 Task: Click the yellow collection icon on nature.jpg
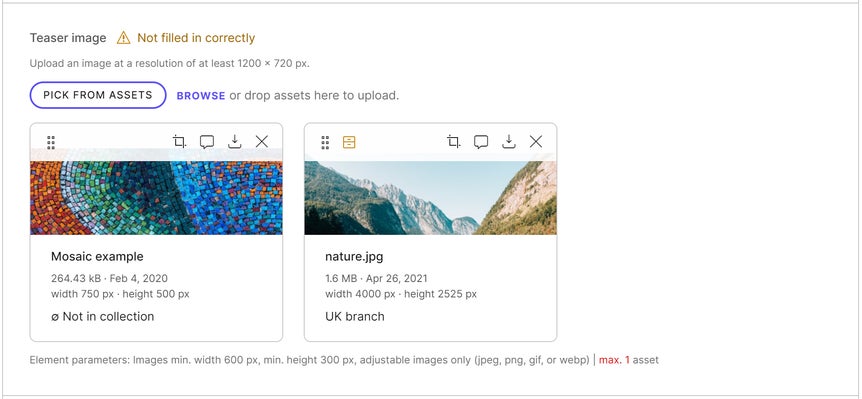tap(349, 142)
